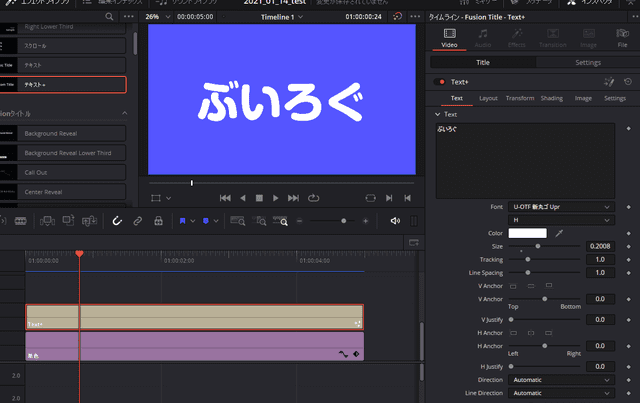Open the Direction Automatic dropdown
This screenshot has height=403, width=640.
[561, 380]
